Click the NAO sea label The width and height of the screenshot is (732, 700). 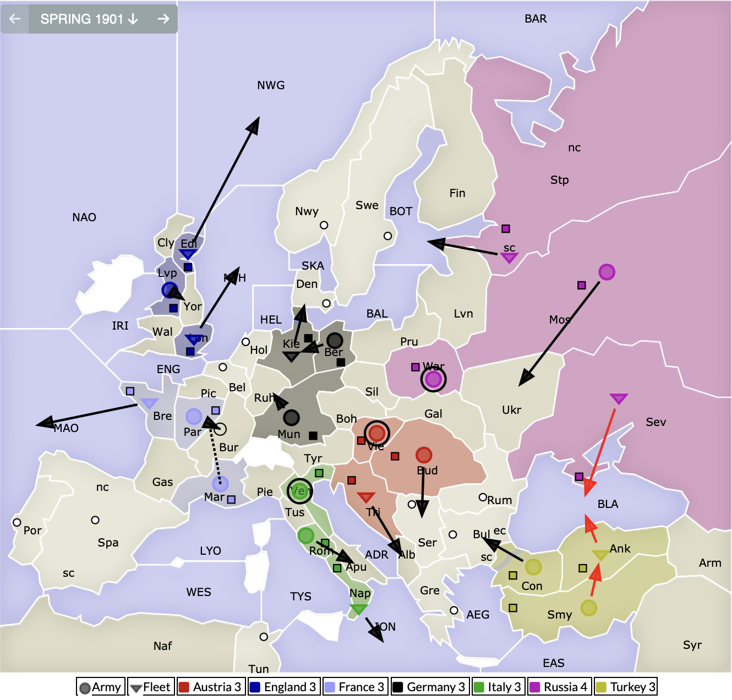[x=84, y=217]
